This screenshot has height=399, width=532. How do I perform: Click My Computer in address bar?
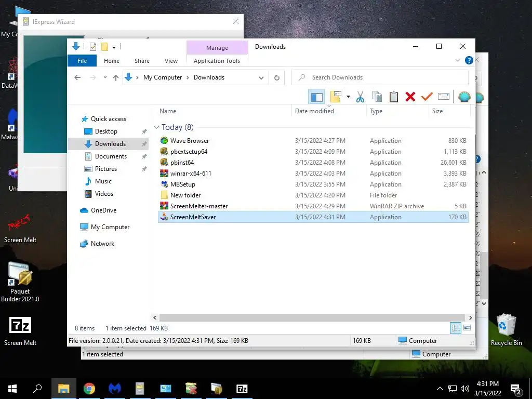pos(163,77)
